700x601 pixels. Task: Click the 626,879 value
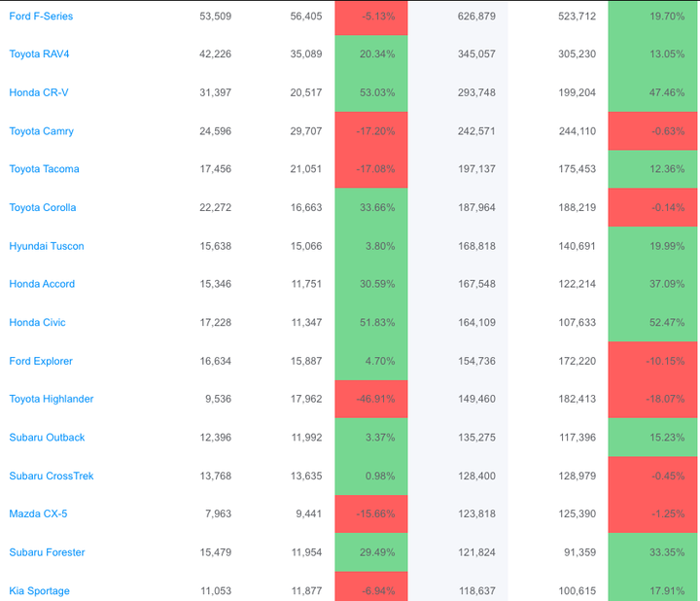tap(476, 17)
